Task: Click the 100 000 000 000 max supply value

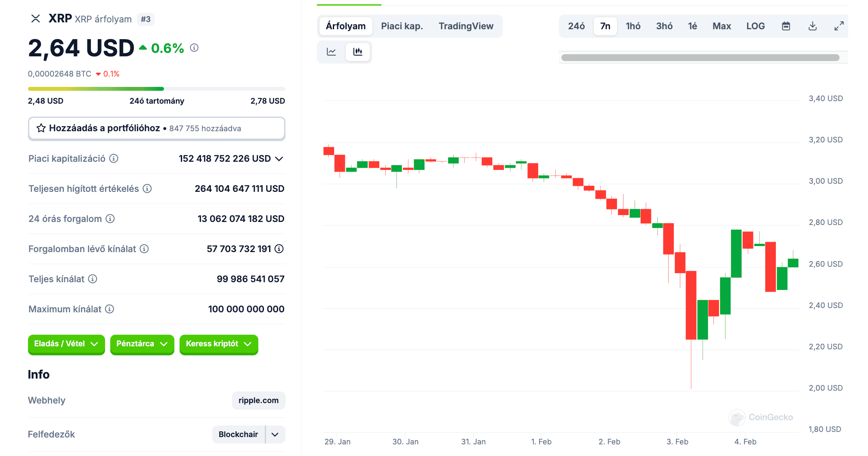Action: pos(246,309)
